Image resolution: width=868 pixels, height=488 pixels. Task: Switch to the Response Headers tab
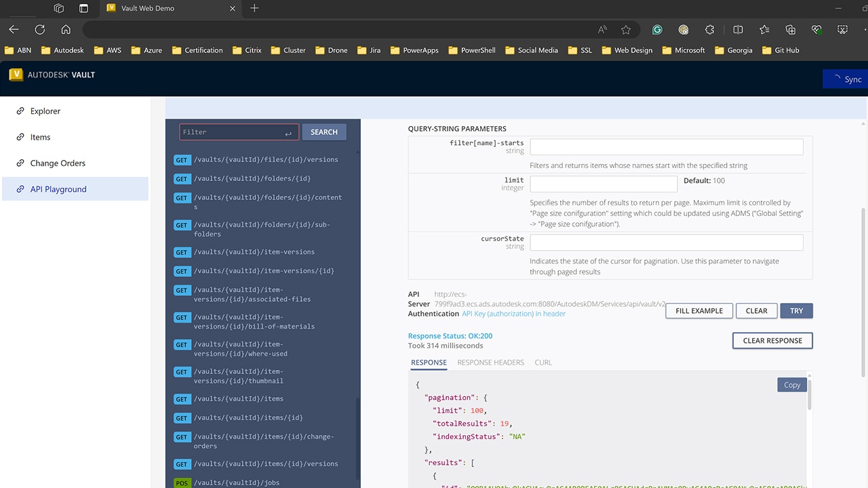pos(490,363)
